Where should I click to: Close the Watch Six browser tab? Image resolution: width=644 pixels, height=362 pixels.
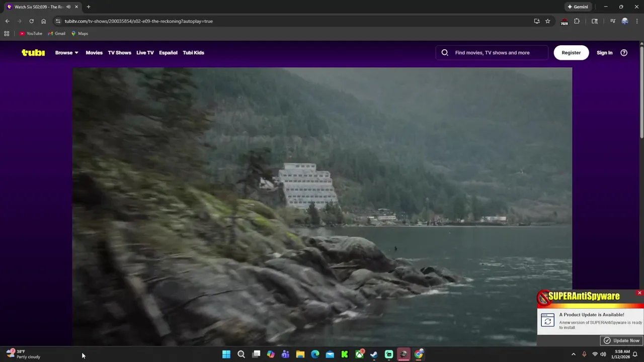click(76, 7)
